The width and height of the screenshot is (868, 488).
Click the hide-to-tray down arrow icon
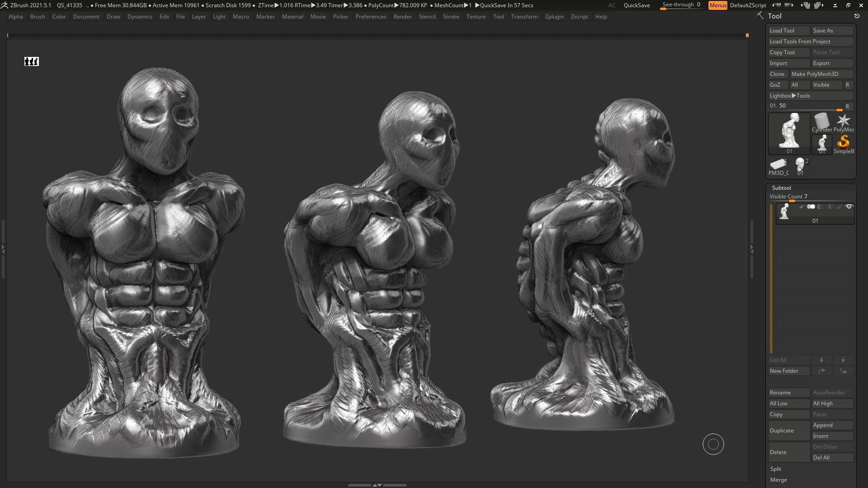(x=835, y=5)
